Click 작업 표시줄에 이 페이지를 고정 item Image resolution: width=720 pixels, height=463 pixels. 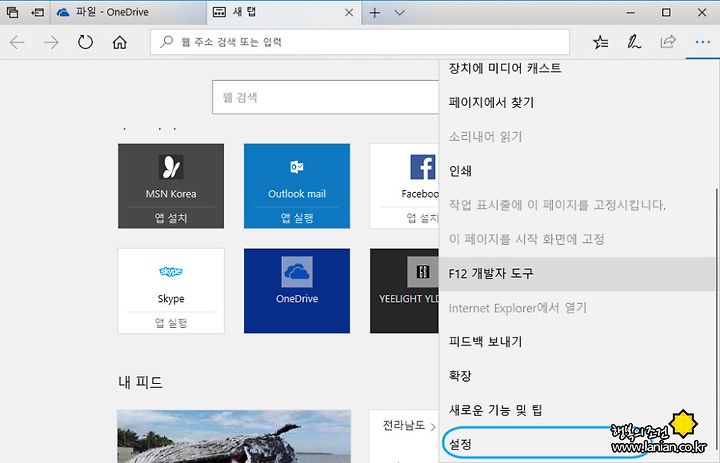[577, 205]
